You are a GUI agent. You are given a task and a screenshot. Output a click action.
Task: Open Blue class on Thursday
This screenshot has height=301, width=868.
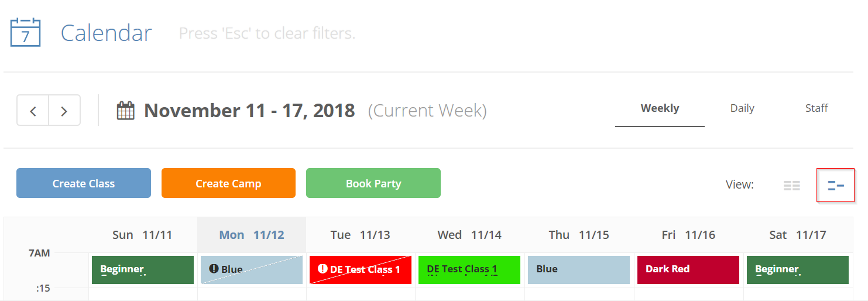pos(579,270)
